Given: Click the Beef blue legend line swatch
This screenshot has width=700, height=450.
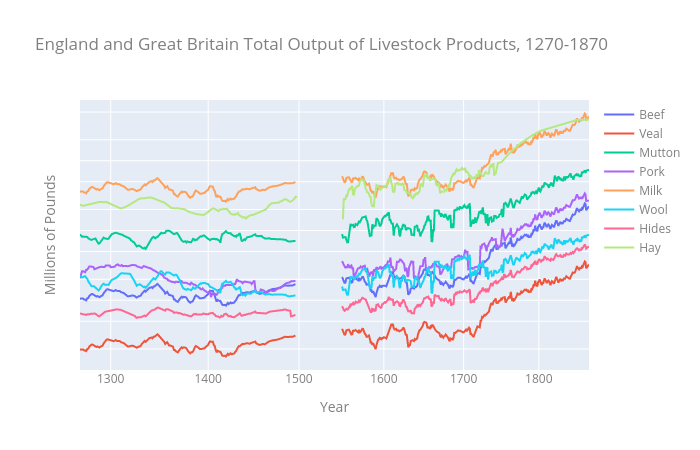Looking at the screenshot, I should (619, 115).
